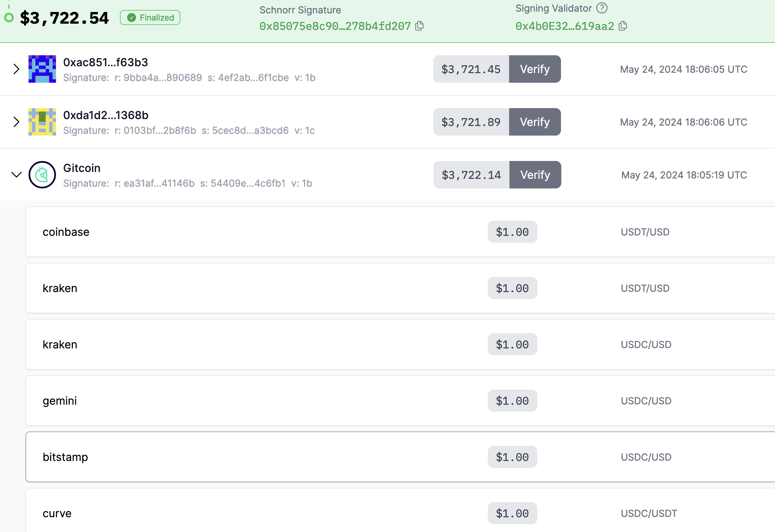
Task: Expand the 0xda1d2...1368b validator row
Action: (16, 122)
